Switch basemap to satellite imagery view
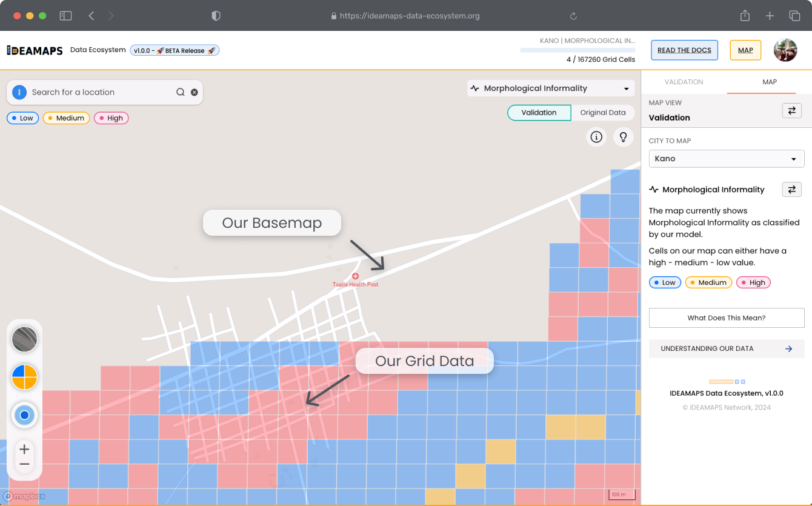Screen dimensions: 812x506 tap(24, 339)
